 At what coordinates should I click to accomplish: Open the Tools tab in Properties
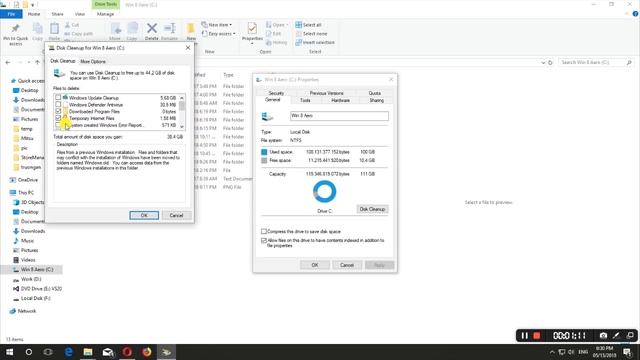pos(305,100)
